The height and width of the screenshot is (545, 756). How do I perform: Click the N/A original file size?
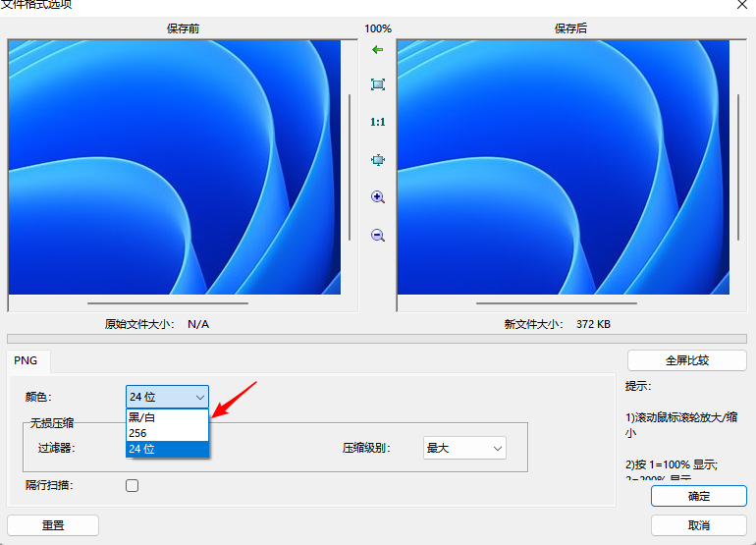click(x=198, y=324)
